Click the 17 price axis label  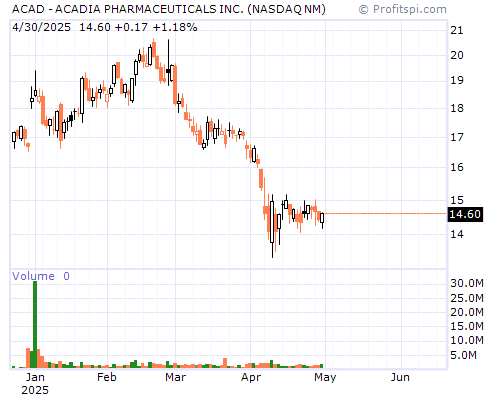pos(457,137)
